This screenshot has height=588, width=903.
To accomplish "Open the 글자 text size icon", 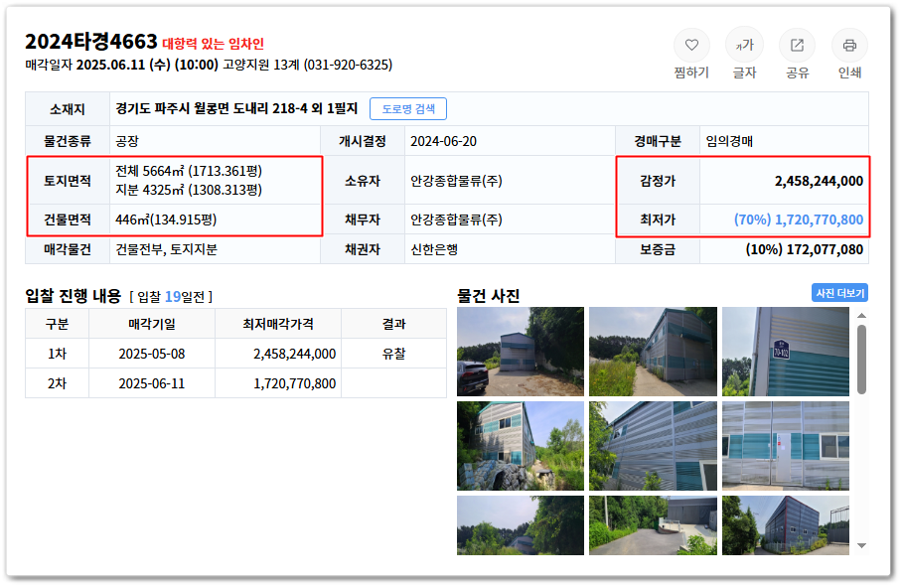I will 745,45.
